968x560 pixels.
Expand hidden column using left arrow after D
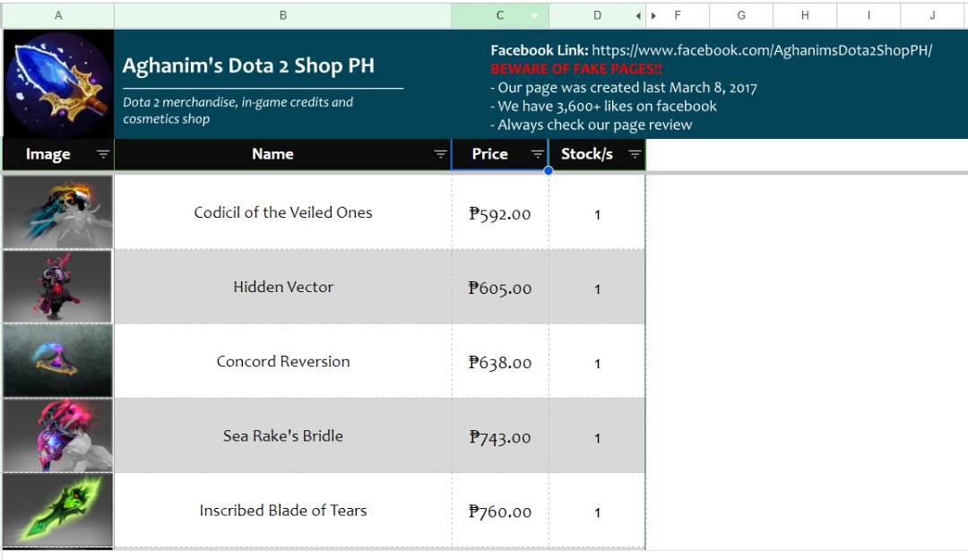pos(638,15)
